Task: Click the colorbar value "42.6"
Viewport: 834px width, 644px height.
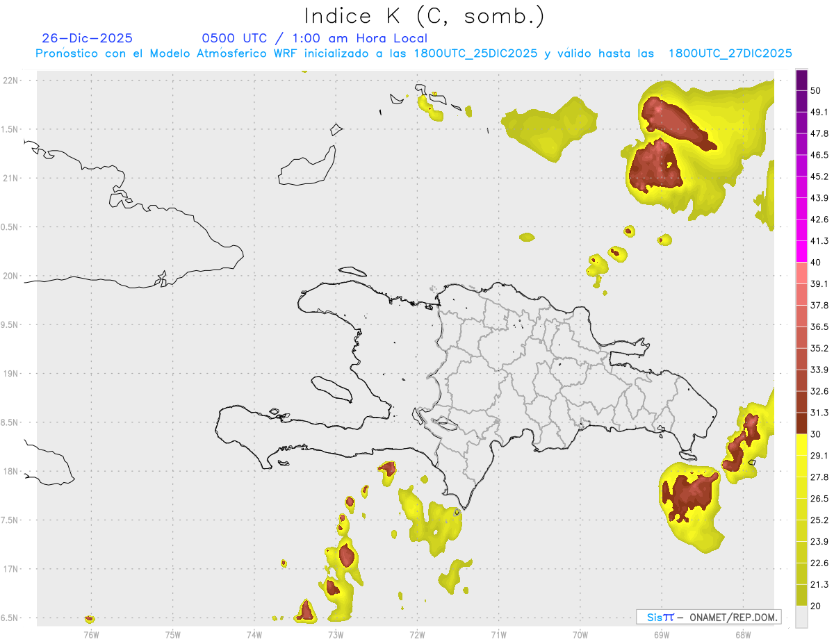Action: point(820,220)
